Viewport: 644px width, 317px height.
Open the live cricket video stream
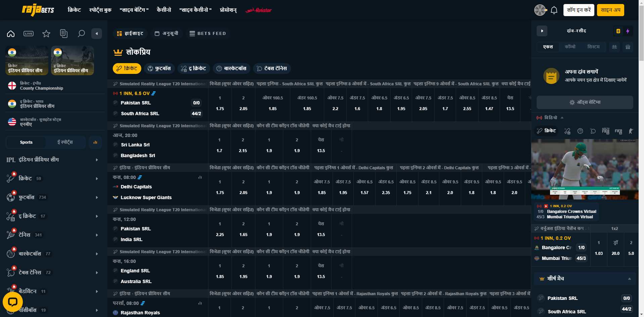[585, 169]
